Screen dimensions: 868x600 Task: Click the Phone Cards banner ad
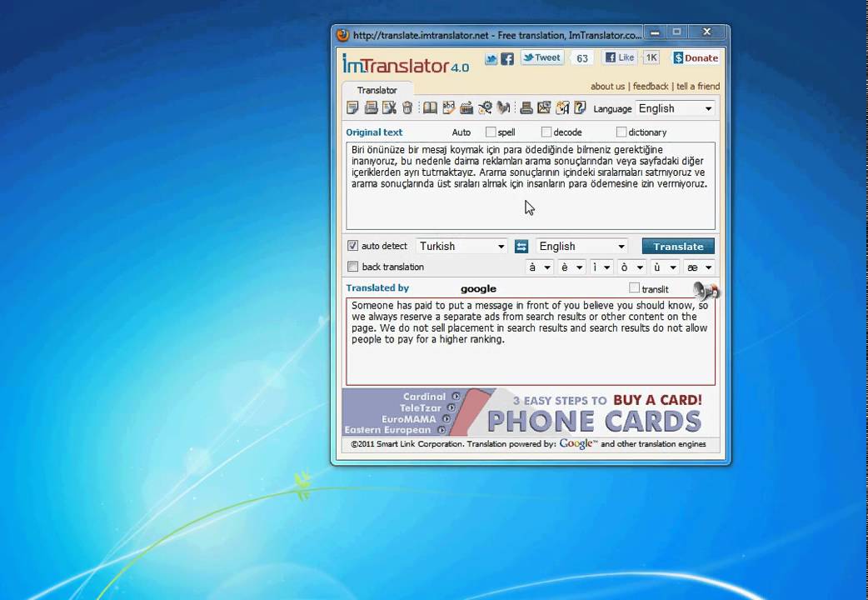pyautogui.click(x=531, y=412)
